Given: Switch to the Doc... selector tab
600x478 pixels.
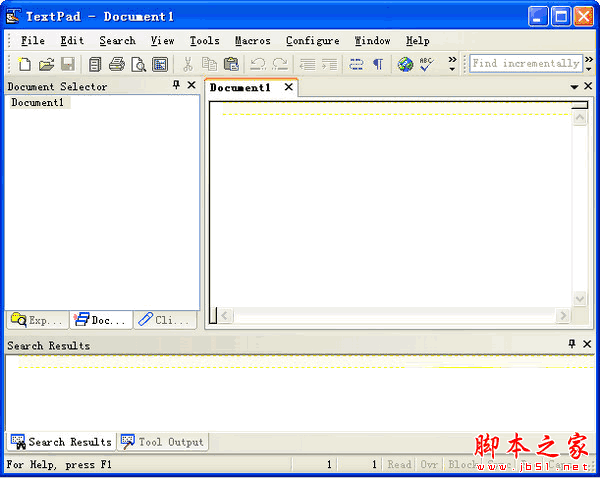Looking at the screenshot, I should (x=101, y=320).
